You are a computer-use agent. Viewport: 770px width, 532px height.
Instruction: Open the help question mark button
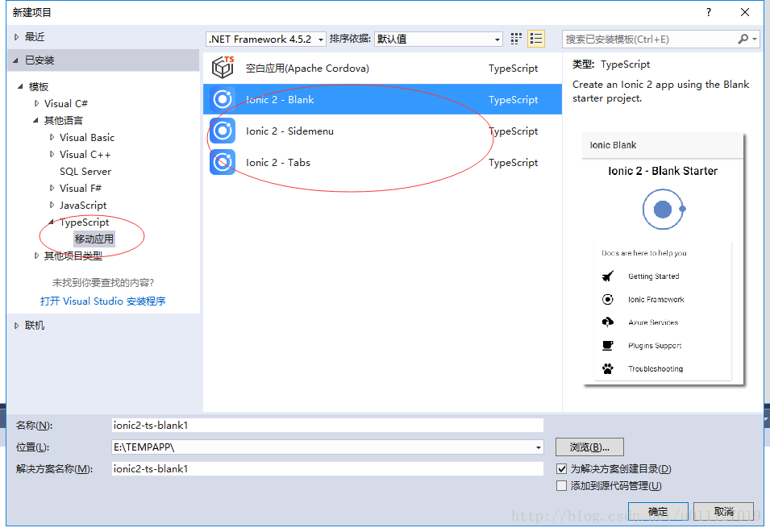(708, 12)
